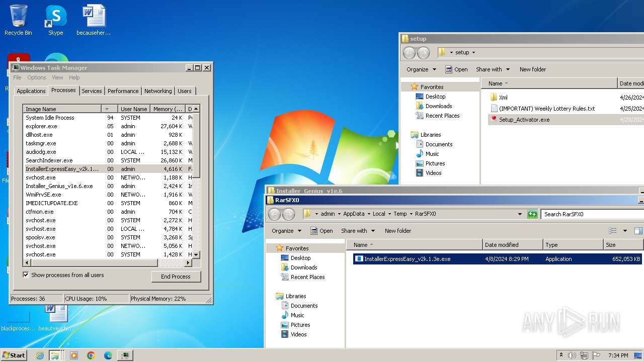This screenshot has height=362, width=644.
Task: Switch to the Applications tab
Action: coord(31,91)
